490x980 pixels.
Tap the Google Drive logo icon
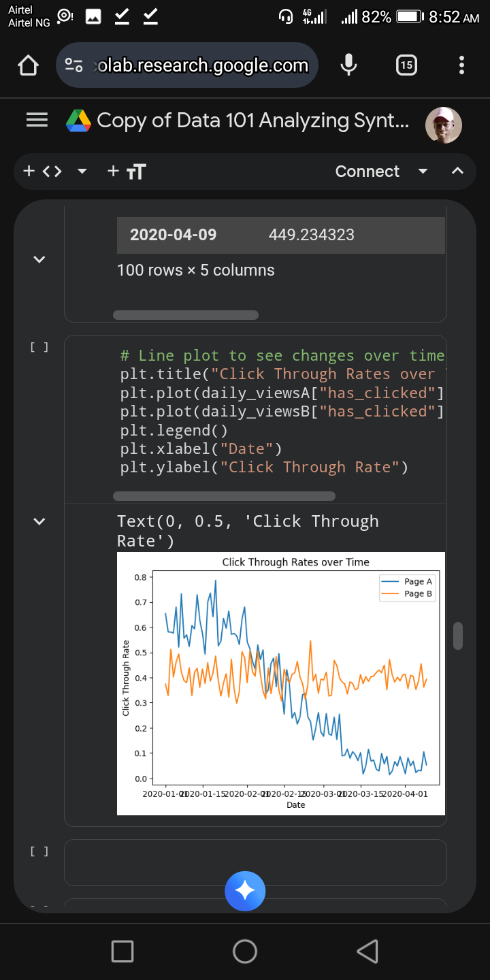[x=78, y=120]
